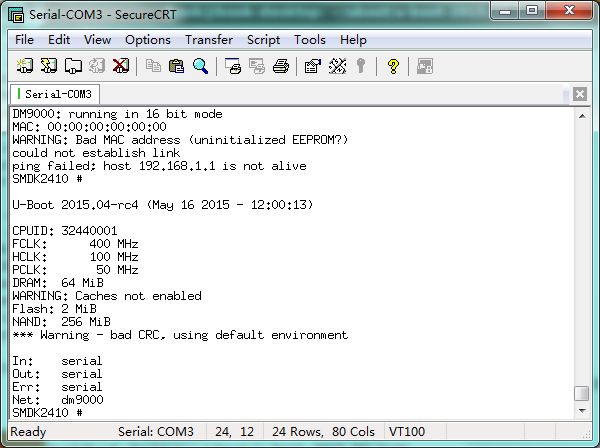Click the Find magnifier icon
Viewport: 600px width, 448px height.
click(x=201, y=66)
